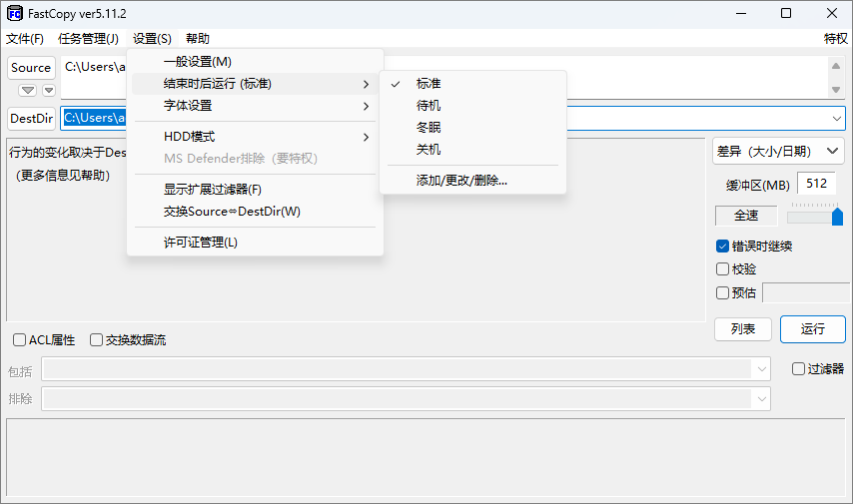Click scroll-down arrow in Source box
The image size is (853, 504).
(836, 90)
